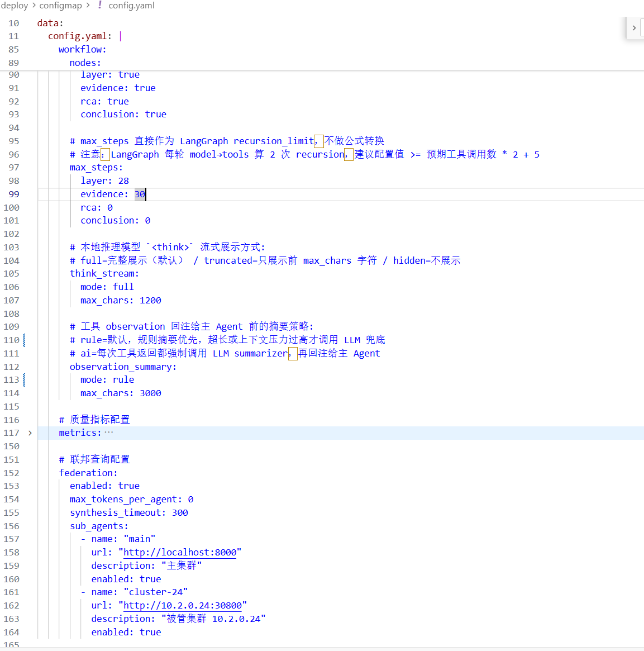Click the YAML exclamation file icon

tap(99, 6)
